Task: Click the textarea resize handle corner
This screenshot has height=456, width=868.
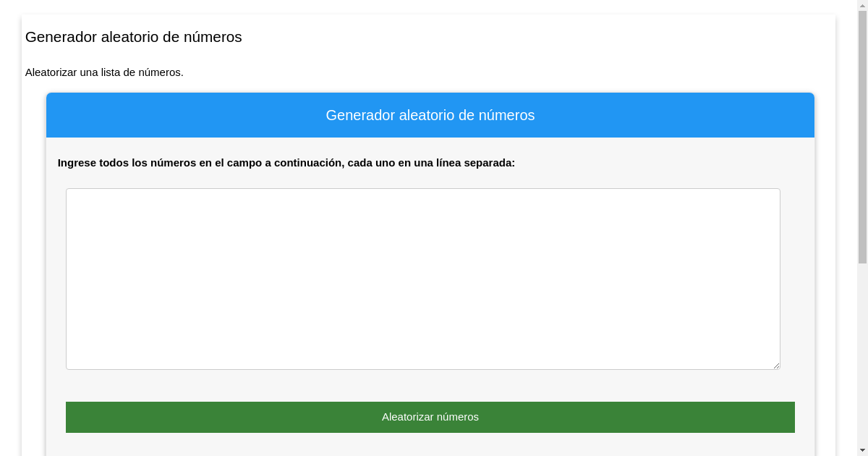Action: (x=777, y=366)
